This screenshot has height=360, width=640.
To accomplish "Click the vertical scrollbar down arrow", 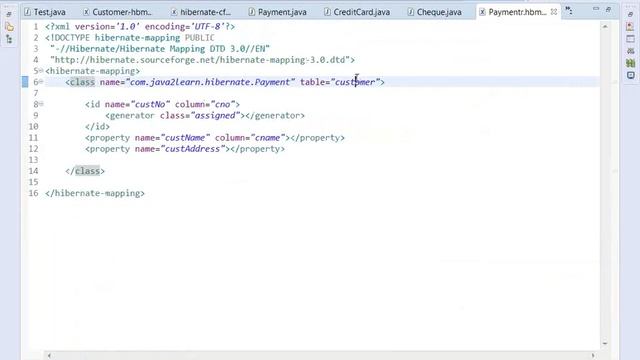I will (605, 343).
